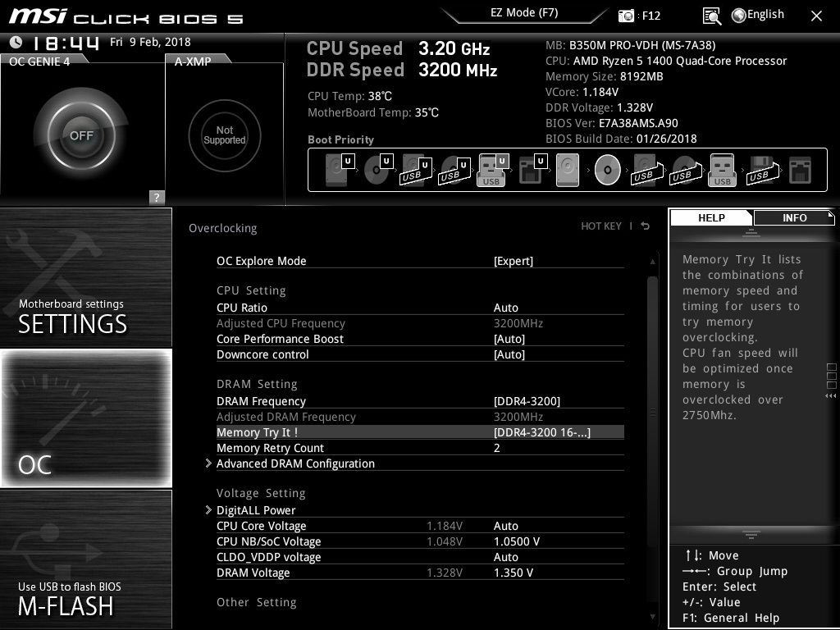Click the triple-arrow collapse icon on right edge
The width and height of the screenshot is (840, 630).
pos(830,396)
